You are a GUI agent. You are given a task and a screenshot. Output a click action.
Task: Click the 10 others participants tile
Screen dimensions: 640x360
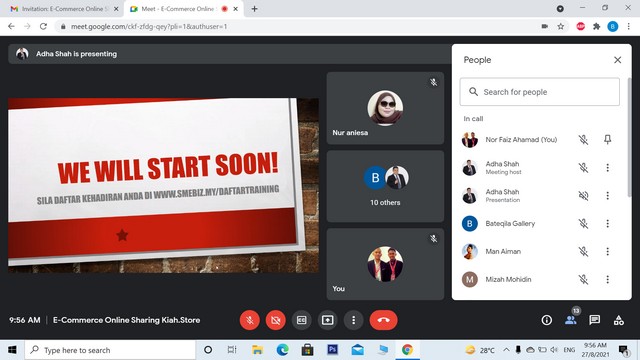pyautogui.click(x=385, y=186)
